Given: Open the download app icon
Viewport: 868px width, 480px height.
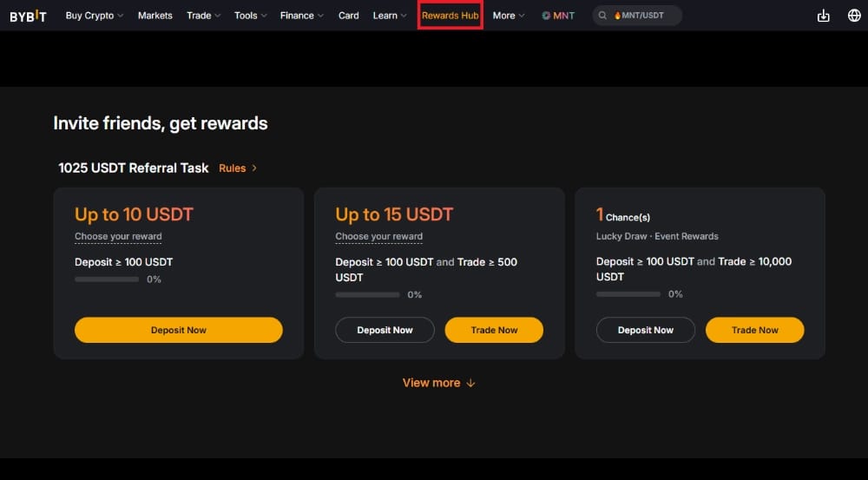Looking at the screenshot, I should click(x=823, y=16).
